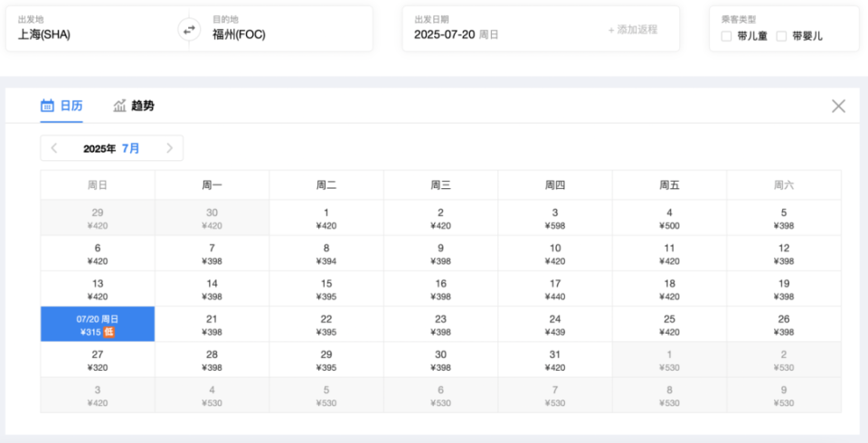Select July 5 in the Saturday column
868x443 pixels.
point(784,218)
